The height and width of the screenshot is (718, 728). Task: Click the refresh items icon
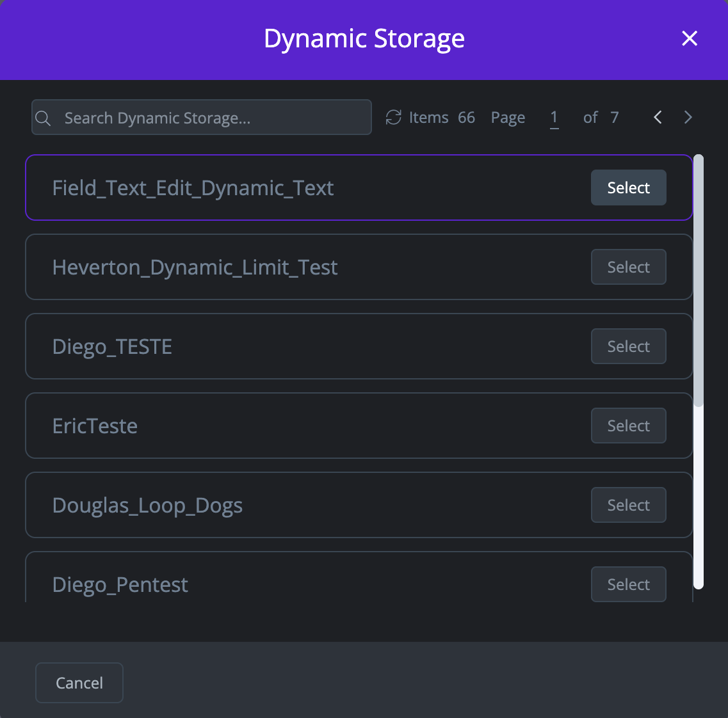point(393,118)
